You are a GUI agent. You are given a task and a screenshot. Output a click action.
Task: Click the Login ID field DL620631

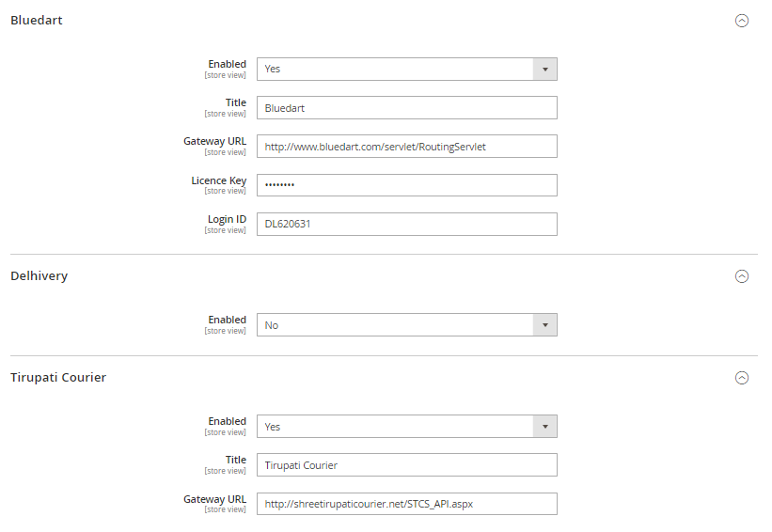click(x=407, y=224)
